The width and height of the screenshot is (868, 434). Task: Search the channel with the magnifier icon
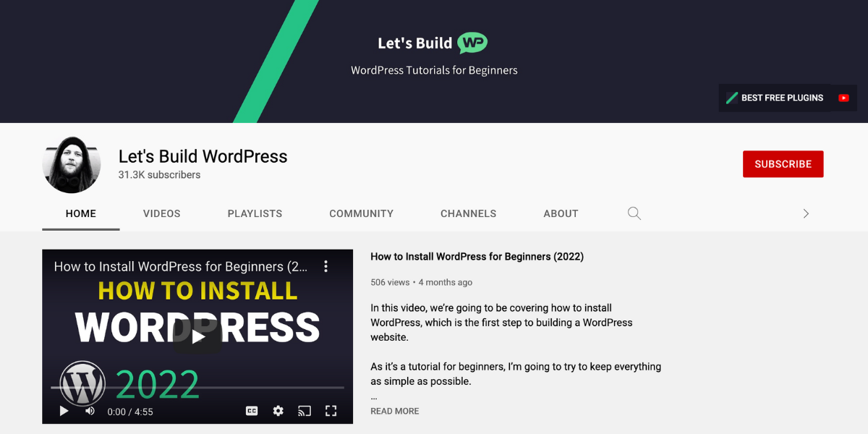click(634, 213)
